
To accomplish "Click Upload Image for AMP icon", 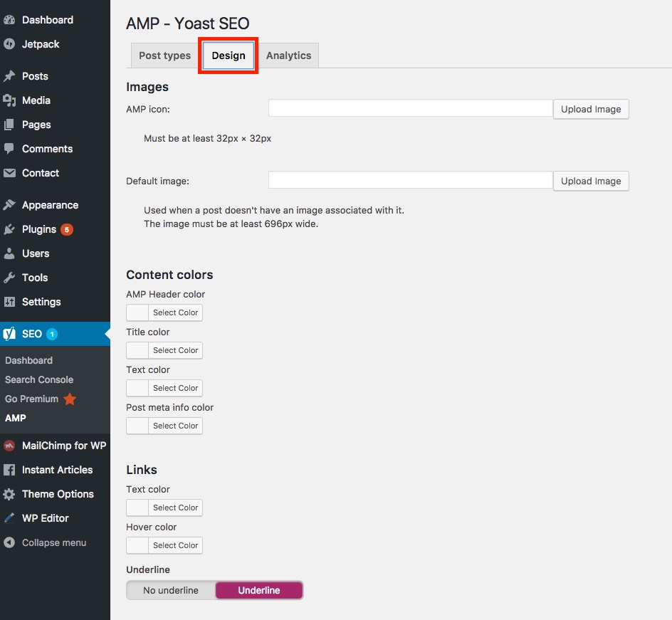I will [591, 109].
